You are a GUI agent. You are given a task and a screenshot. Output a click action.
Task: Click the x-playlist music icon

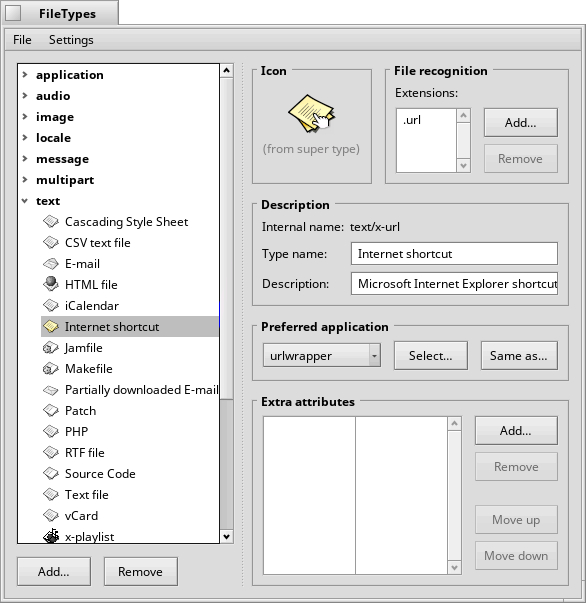point(50,536)
